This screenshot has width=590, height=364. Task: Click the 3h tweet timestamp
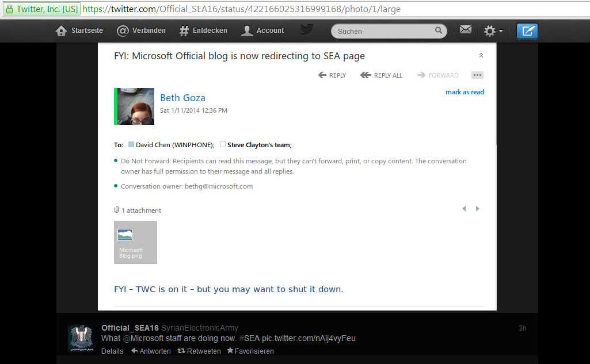click(x=522, y=328)
